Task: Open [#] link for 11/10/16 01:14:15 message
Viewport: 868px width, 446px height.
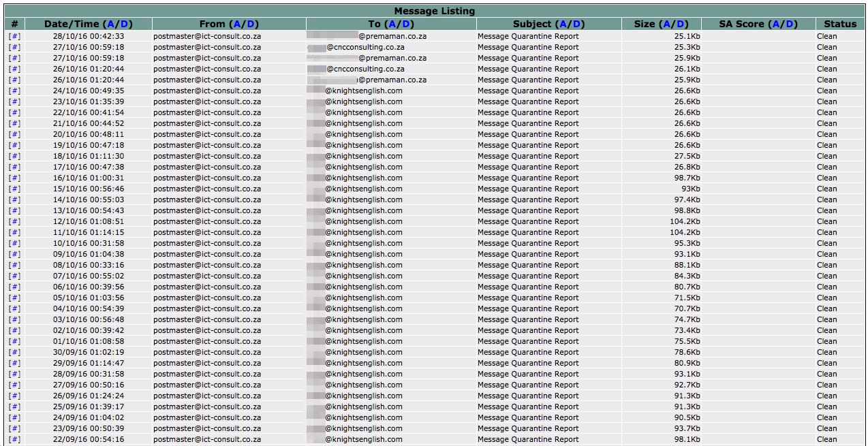Action: [14, 232]
